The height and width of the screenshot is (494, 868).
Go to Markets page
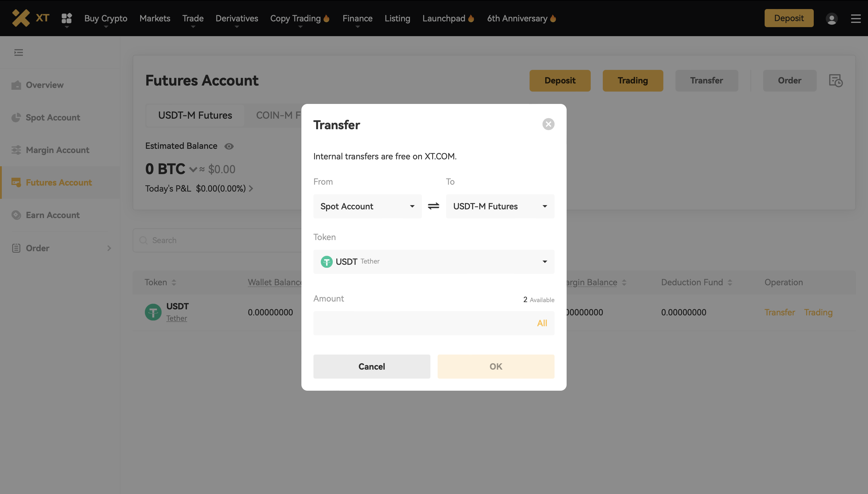(x=155, y=18)
